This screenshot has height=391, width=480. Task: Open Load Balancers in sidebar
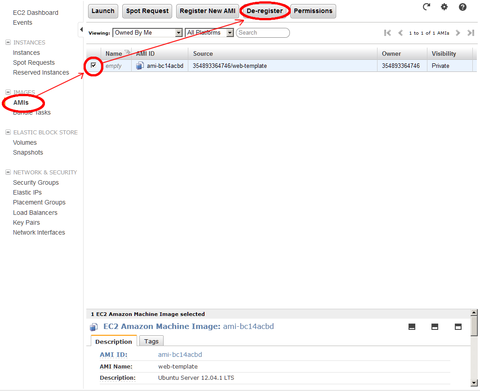pyautogui.click(x=35, y=213)
